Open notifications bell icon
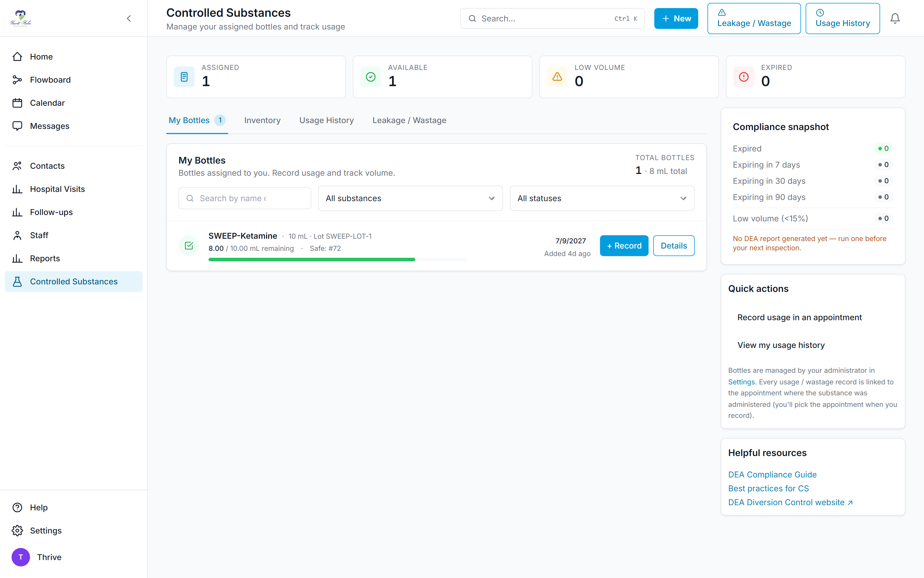924x578 pixels. pos(895,18)
